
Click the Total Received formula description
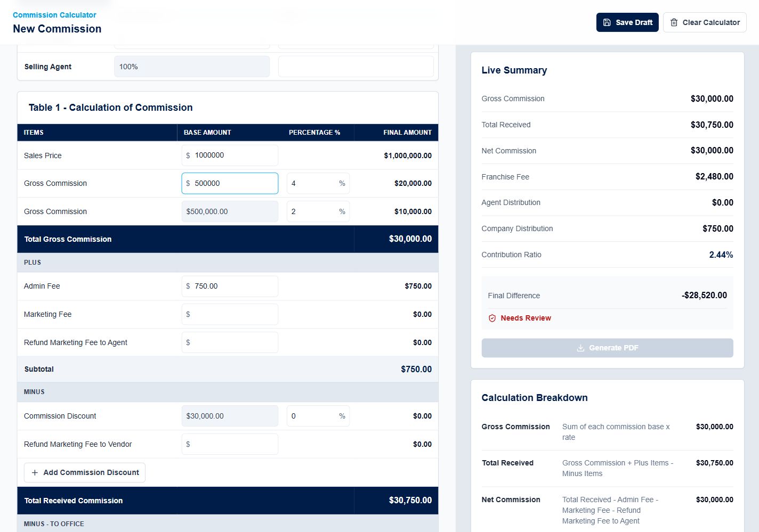click(618, 468)
